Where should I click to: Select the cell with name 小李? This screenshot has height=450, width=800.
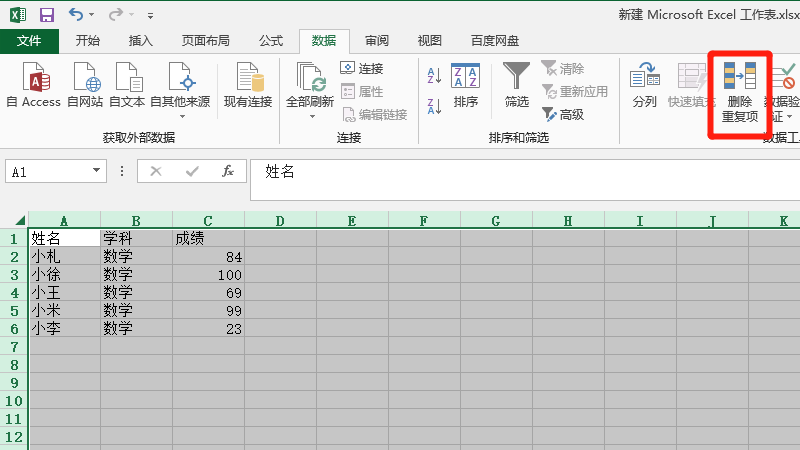point(64,328)
